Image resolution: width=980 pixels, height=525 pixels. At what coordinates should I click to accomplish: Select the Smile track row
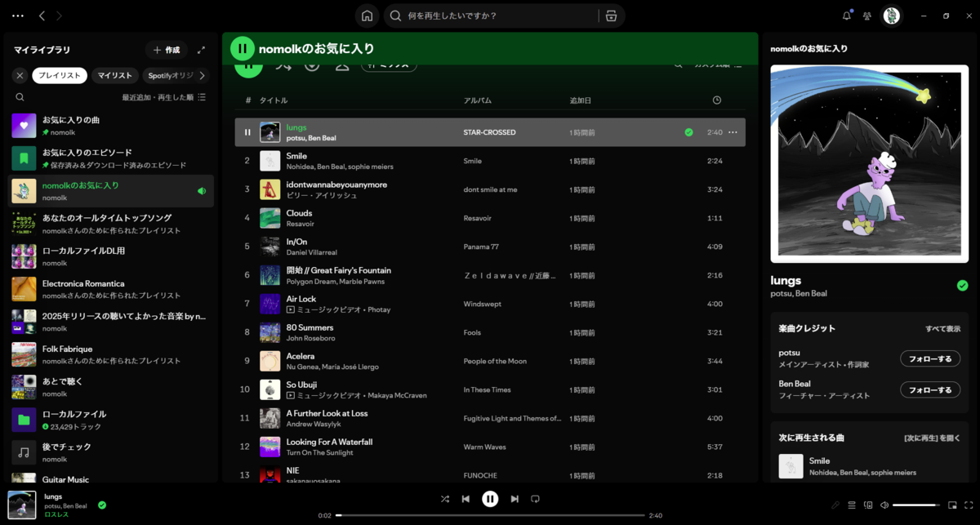click(x=490, y=161)
